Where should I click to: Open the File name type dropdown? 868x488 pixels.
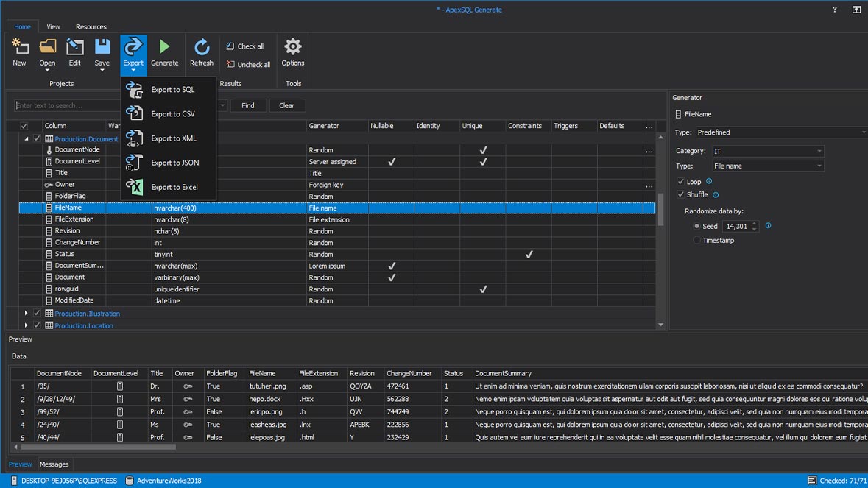point(768,166)
